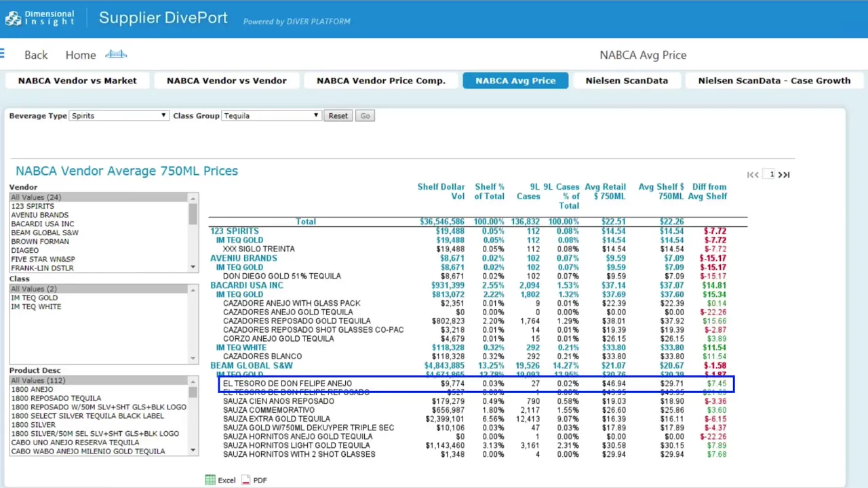
Task: Click the Home link
Action: [81, 55]
